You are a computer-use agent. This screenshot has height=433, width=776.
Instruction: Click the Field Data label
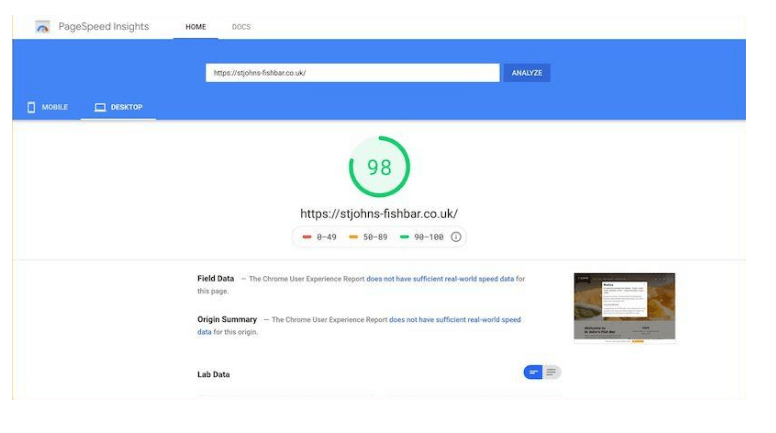[x=215, y=279]
